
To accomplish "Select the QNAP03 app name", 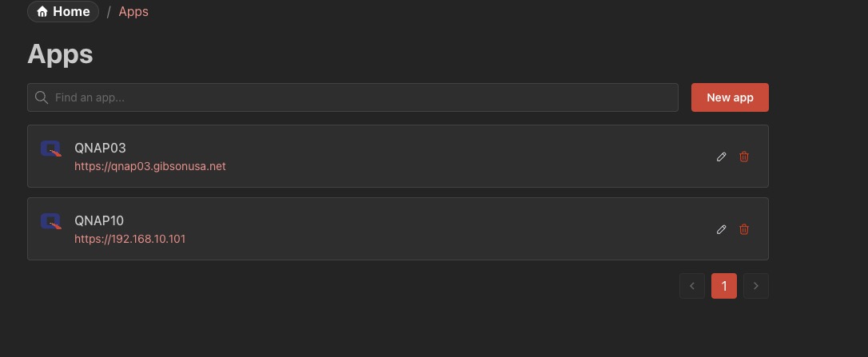I will pyautogui.click(x=100, y=149).
